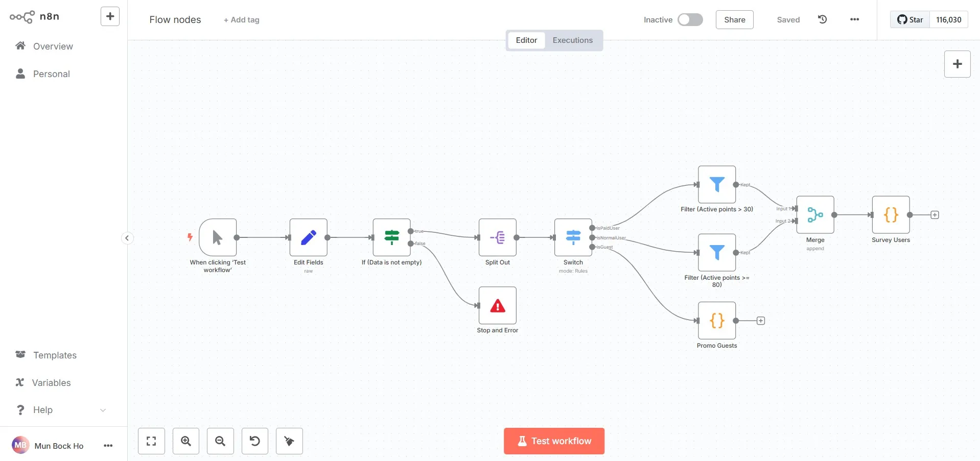Screen dimensions: 980x461
Task: Select the Merge node
Action: click(x=815, y=215)
